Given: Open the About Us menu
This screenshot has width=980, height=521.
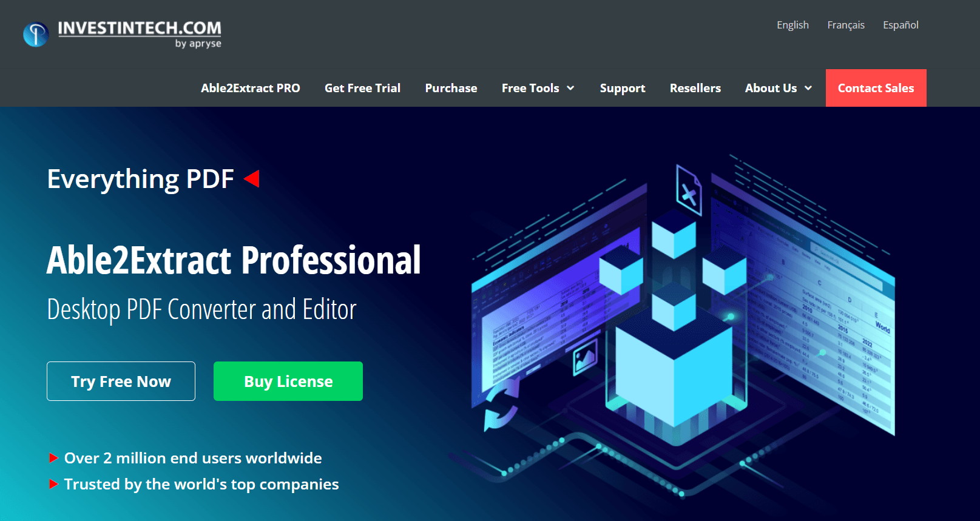Looking at the screenshot, I should (771, 88).
